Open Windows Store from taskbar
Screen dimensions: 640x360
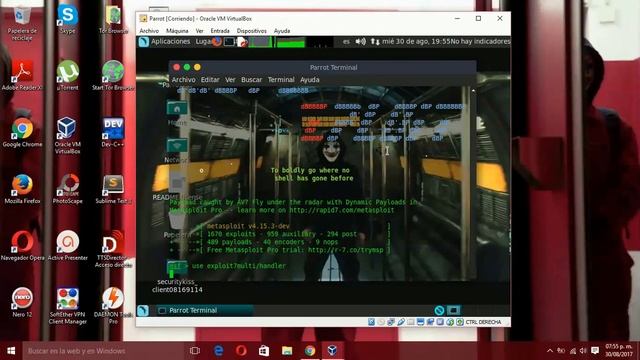coord(264,351)
